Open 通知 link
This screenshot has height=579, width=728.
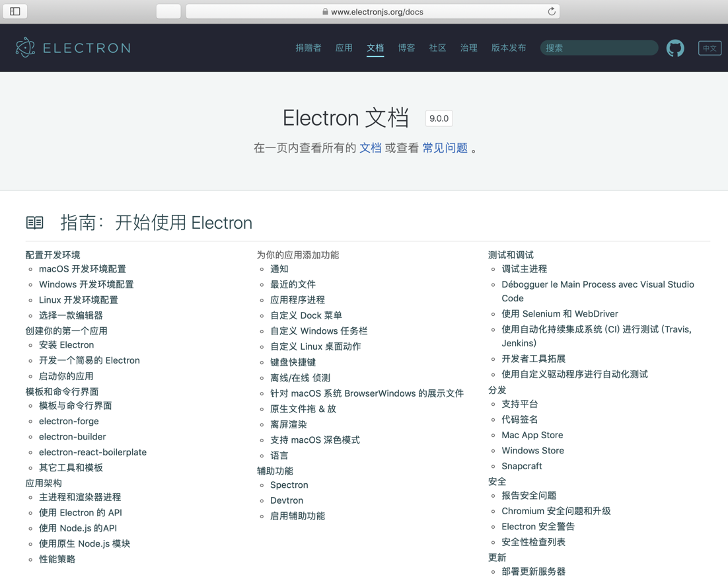click(279, 269)
